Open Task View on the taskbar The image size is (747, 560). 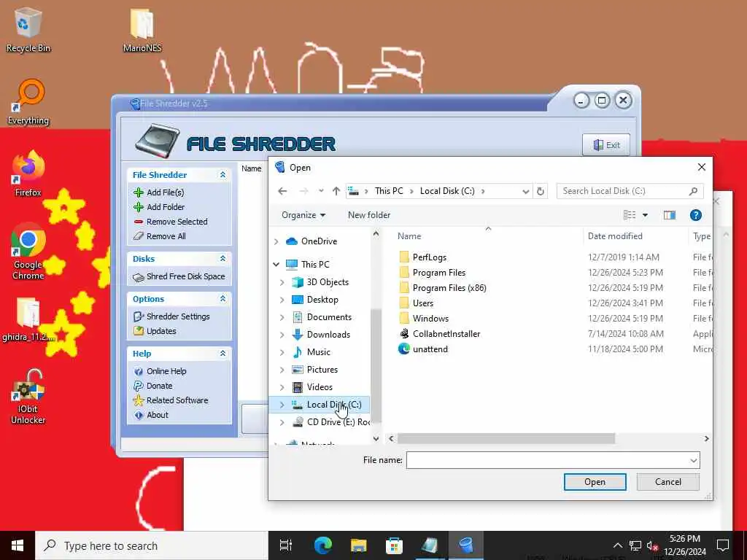[286, 545]
